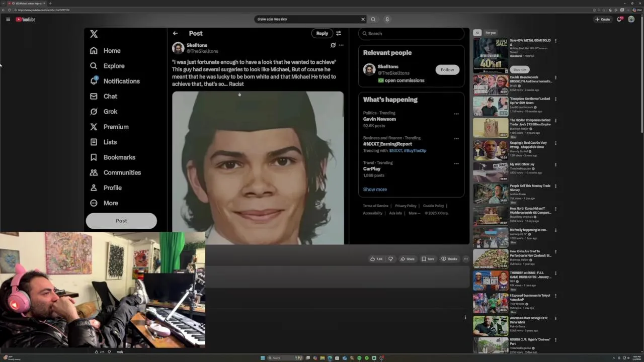Open How Kiwis Are Bred thumbnail
Image resolution: width=644 pixels, height=362 pixels.
[x=491, y=259]
